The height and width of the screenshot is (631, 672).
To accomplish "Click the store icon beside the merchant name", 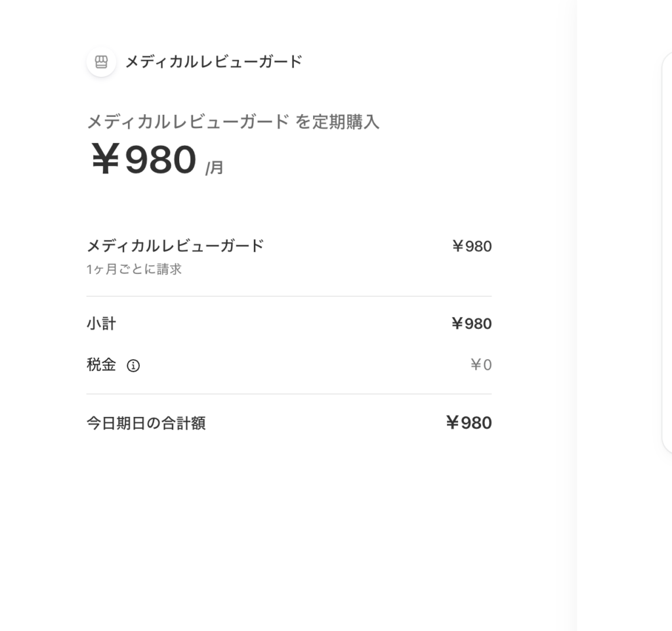I will click(101, 62).
